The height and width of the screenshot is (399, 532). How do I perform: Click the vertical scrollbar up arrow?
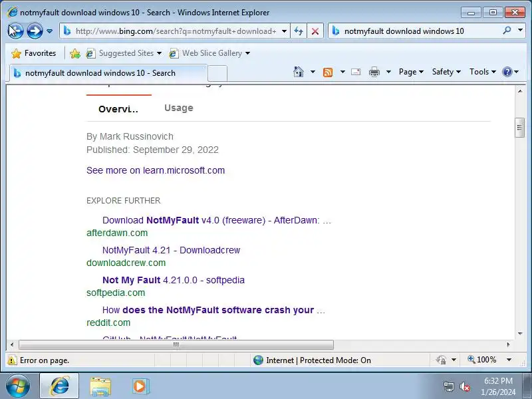(x=520, y=91)
